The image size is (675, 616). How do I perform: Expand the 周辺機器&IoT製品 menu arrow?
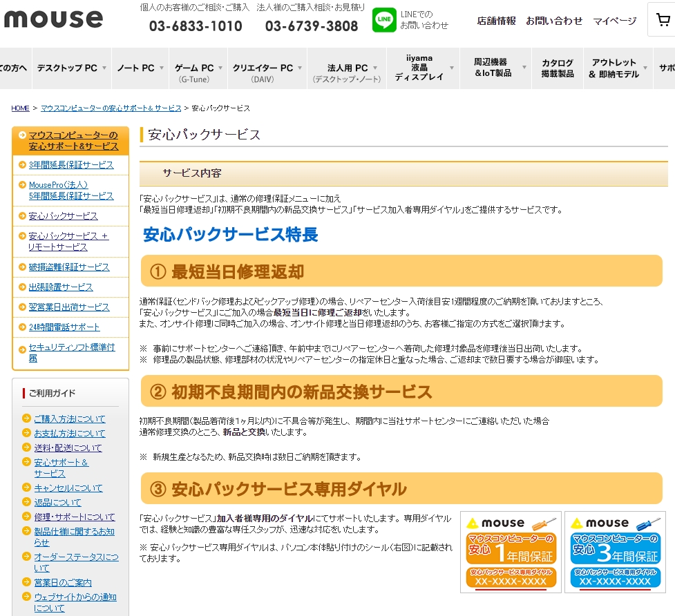[524, 67]
